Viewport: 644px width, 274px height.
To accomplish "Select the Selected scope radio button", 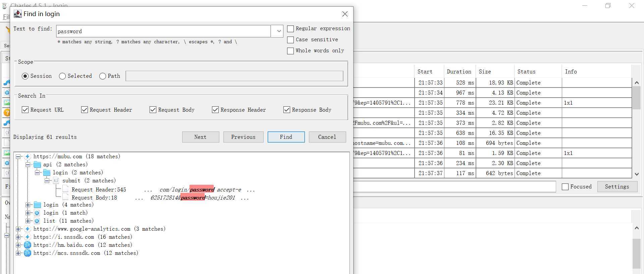I will pos(62,76).
